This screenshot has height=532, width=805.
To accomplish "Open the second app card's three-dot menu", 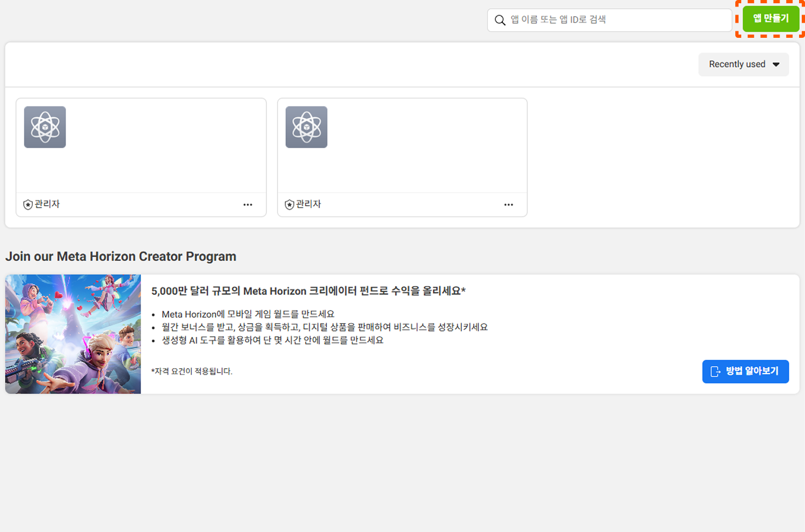I will [508, 205].
